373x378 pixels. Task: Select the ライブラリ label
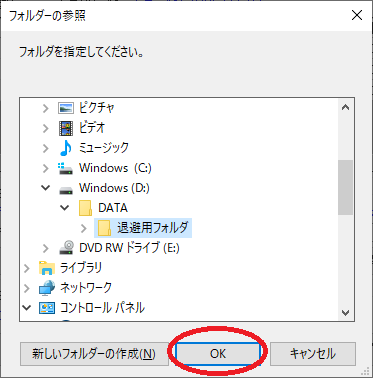(x=81, y=268)
